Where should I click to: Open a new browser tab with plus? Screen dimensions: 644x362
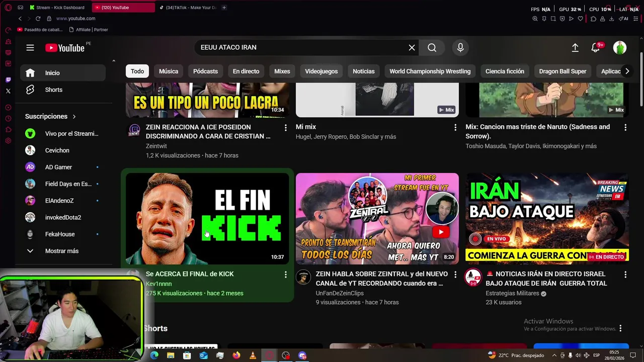pos(224,8)
